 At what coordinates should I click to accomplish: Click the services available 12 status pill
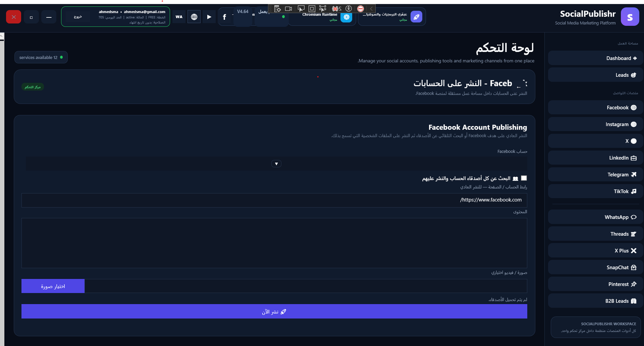[41, 58]
